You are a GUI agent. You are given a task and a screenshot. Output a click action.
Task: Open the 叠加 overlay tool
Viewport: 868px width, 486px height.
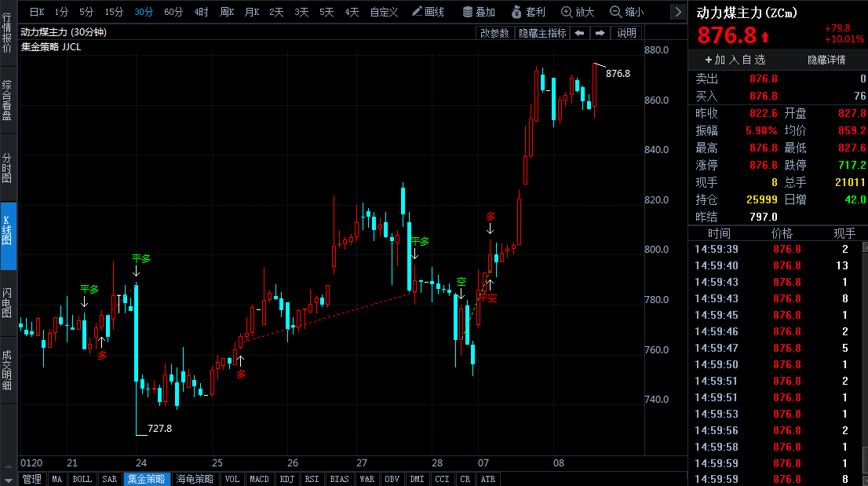point(479,12)
